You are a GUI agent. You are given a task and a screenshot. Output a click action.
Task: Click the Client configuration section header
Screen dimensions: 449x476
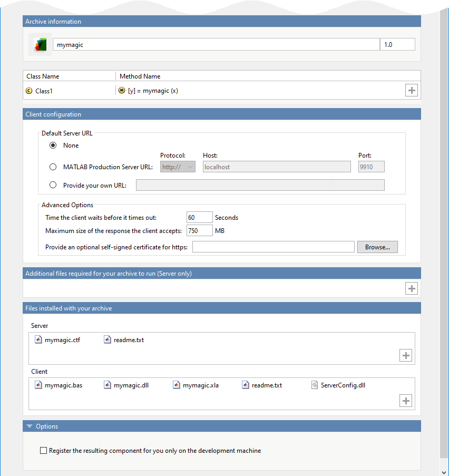point(222,114)
